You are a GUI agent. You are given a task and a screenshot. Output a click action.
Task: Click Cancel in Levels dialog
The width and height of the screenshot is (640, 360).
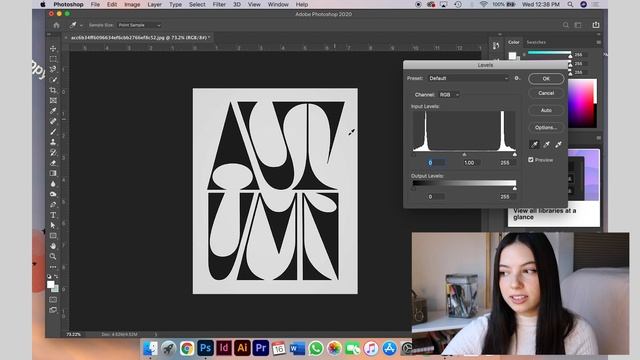pos(546,93)
